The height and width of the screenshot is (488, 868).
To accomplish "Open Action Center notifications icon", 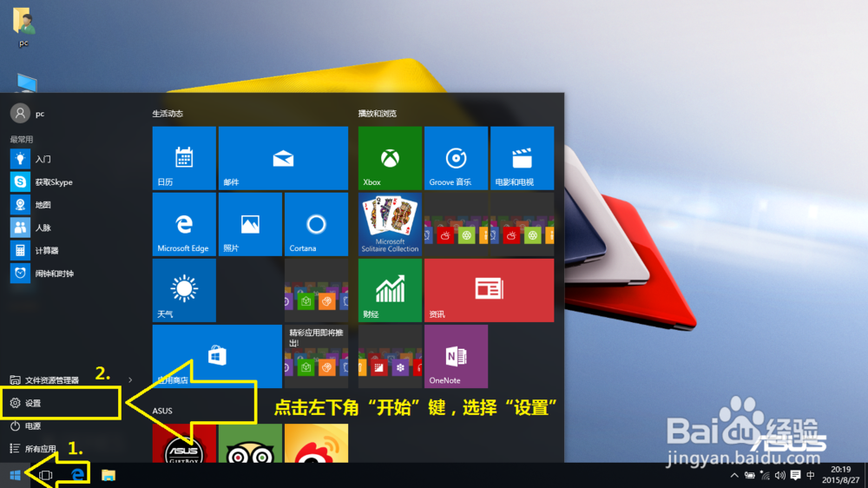I will click(x=795, y=475).
